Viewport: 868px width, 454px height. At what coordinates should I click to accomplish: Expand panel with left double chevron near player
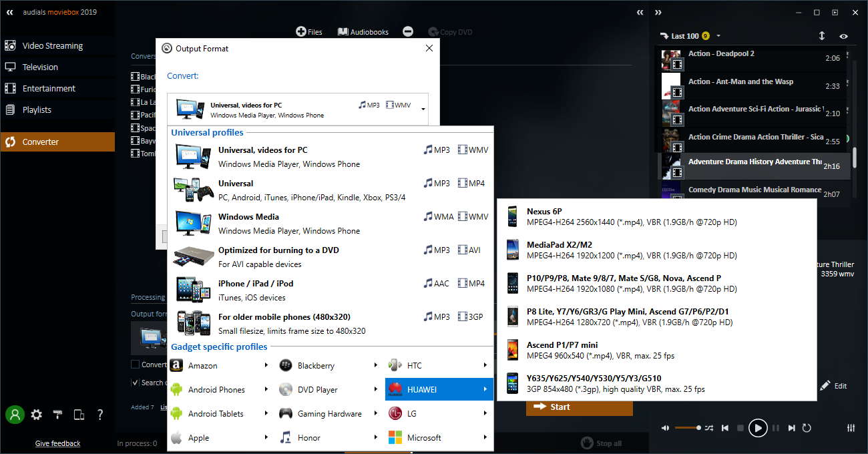tap(640, 12)
